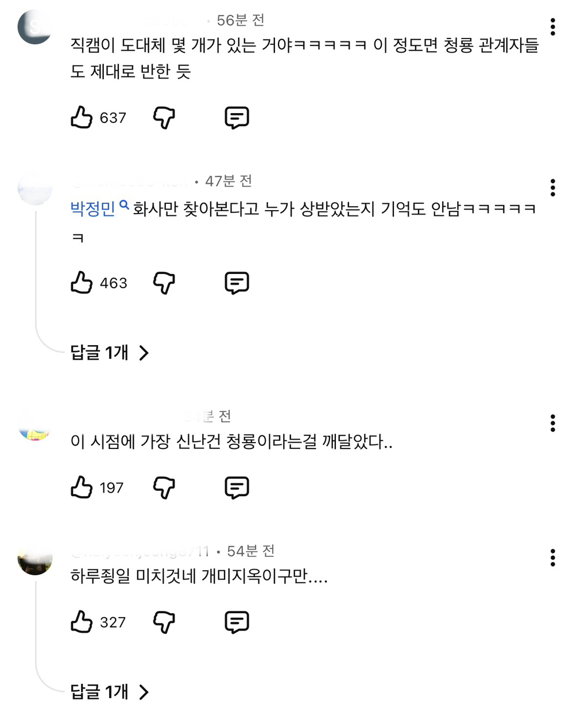Viewport: 588px width, 720px height.
Task: Open profile avatar of the 56분 전 commenter
Action: (x=35, y=27)
